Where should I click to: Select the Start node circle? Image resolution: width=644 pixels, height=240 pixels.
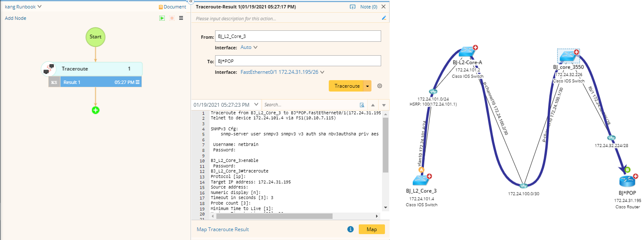(x=96, y=37)
